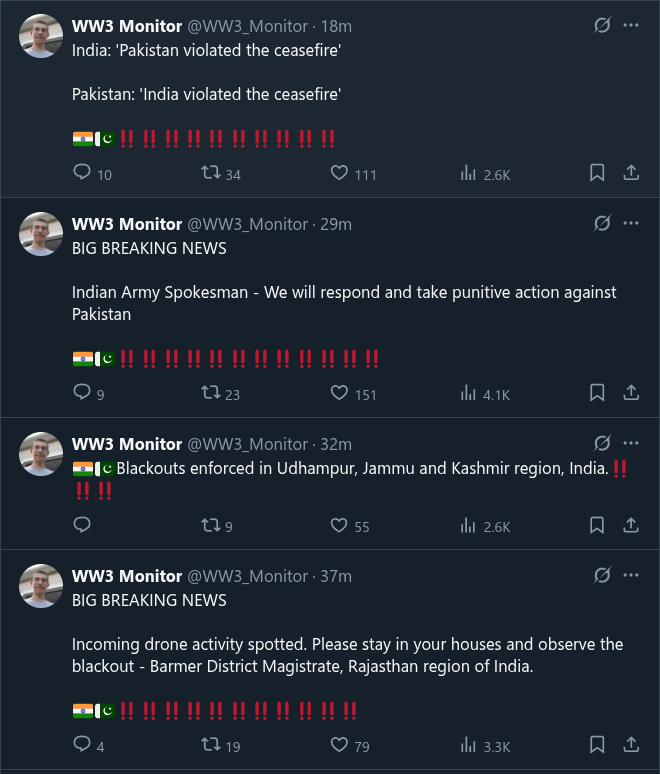
Task: Bookmark the ceasefire violation tweet
Action: 597,173
